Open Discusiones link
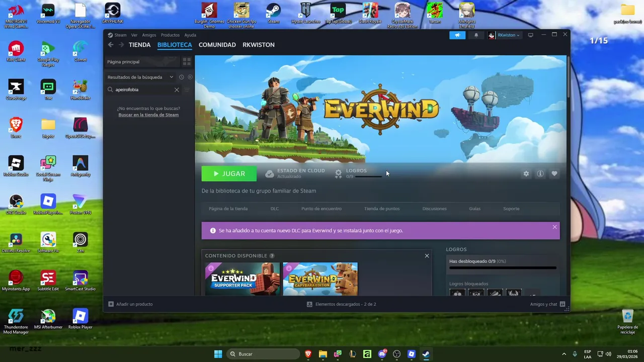 click(434, 209)
